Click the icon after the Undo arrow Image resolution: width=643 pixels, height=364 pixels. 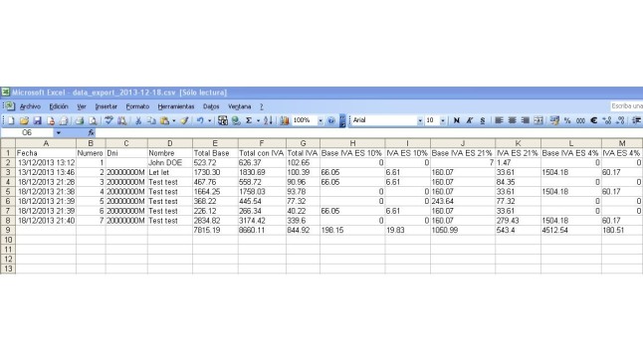click(223, 120)
